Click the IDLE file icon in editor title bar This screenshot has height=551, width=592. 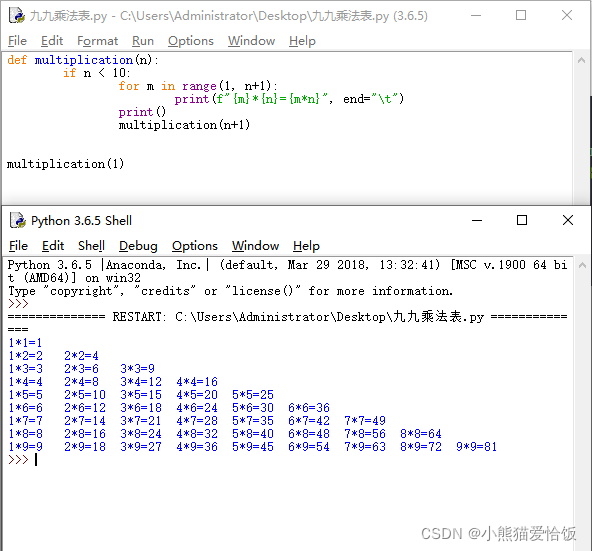point(17,15)
